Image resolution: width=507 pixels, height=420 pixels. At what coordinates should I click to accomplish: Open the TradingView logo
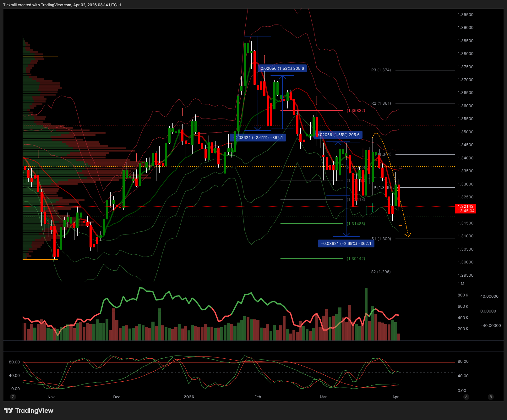[29, 411]
